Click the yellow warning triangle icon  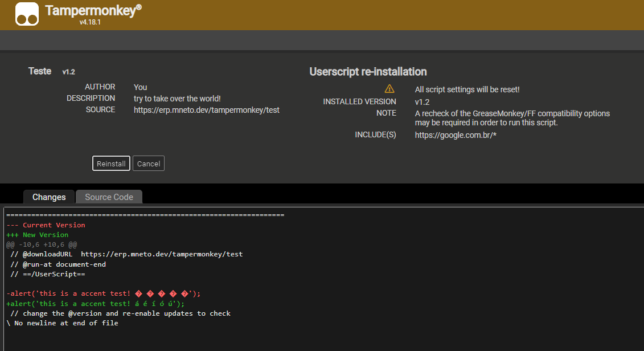click(389, 88)
